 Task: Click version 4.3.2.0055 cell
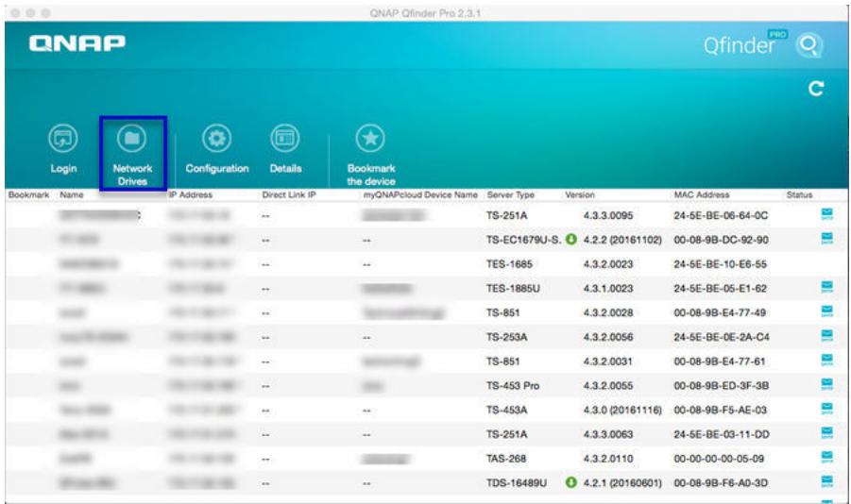[608, 386]
